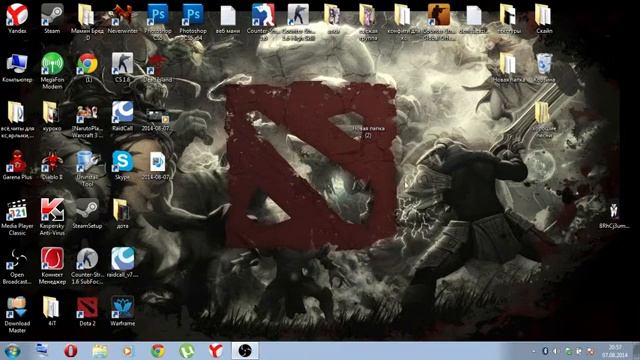The image size is (640, 360).
Task: Launch the Steam desktop shortcut
Action: (52, 18)
